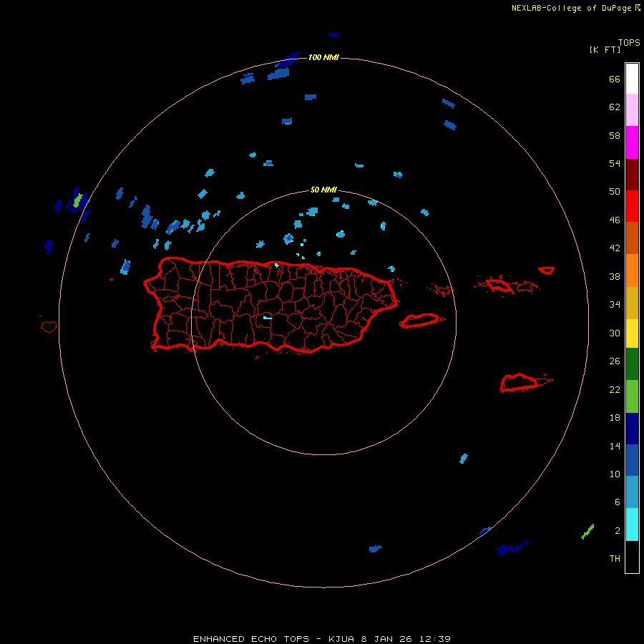
Task: Click the 38 legend value
Action: tap(615, 277)
